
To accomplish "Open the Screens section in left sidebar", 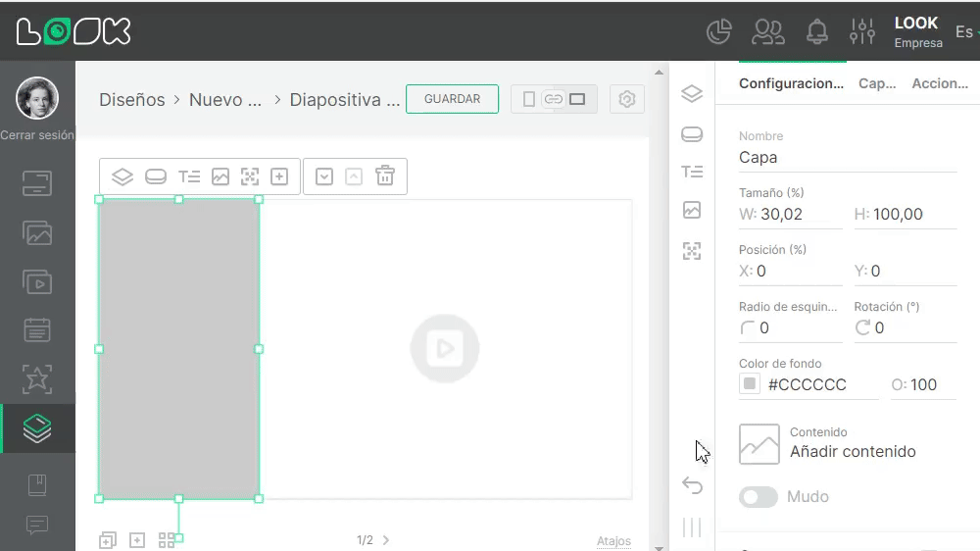I will pyautogui.click(x=37, y=183).
